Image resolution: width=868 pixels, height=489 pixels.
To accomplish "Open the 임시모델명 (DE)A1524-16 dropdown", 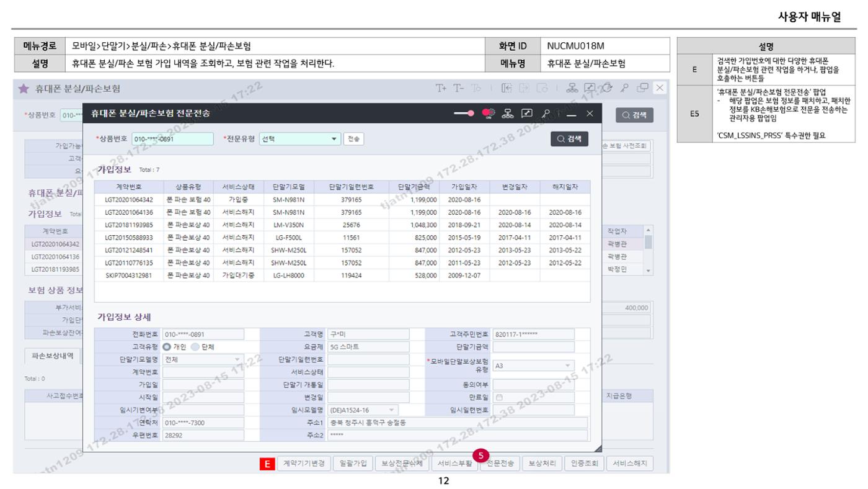I will point(364,410).
